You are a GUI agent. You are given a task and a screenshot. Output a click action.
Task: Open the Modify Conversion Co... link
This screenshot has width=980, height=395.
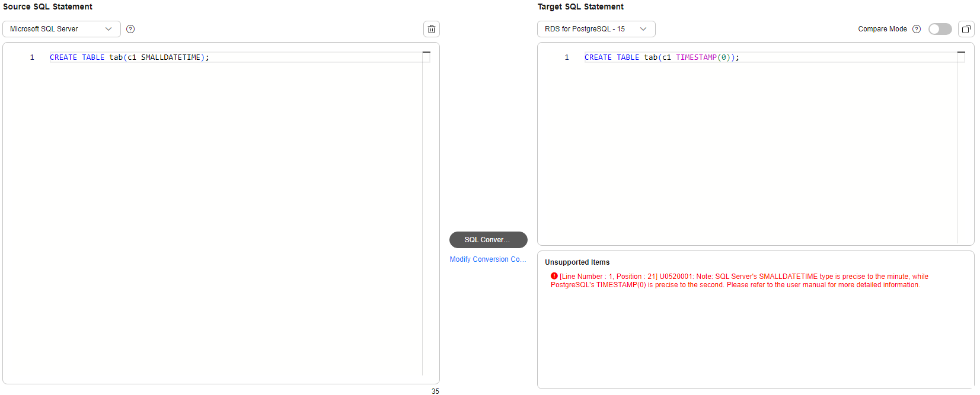488,259
